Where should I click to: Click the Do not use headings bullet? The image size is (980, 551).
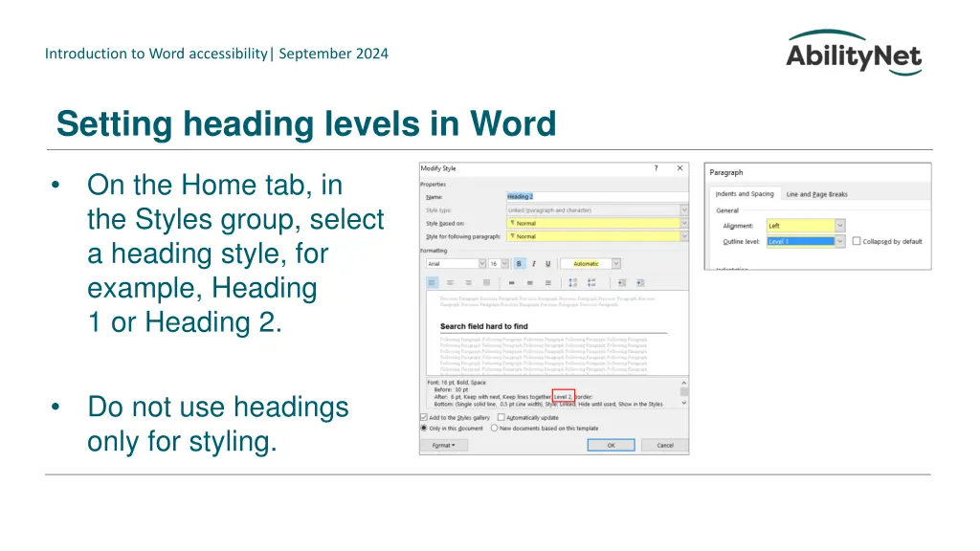coord(218,424)
